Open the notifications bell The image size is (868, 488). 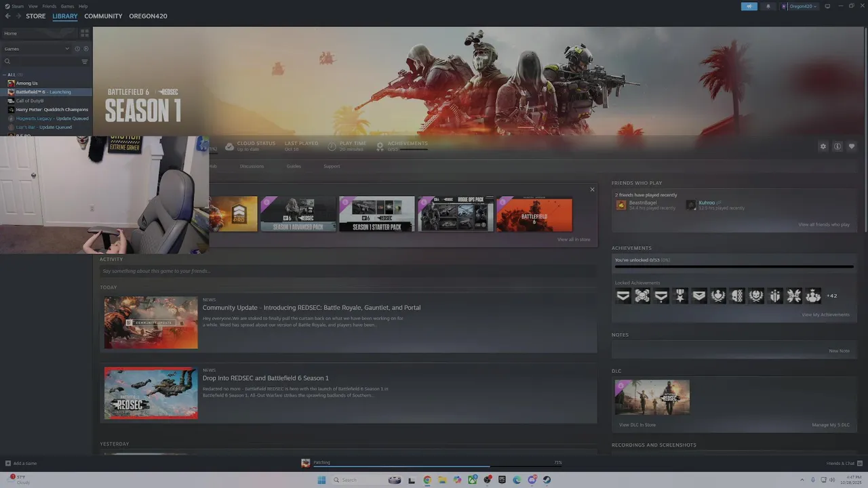768,6
